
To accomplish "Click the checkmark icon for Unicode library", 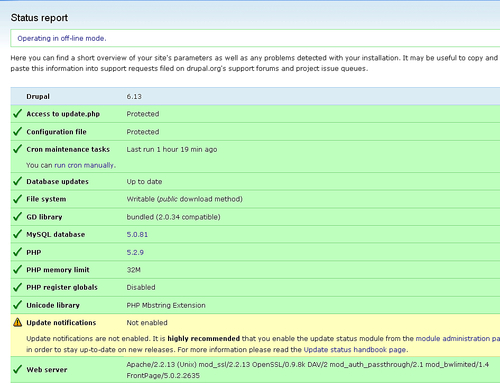I will click(x=17, y=305).
